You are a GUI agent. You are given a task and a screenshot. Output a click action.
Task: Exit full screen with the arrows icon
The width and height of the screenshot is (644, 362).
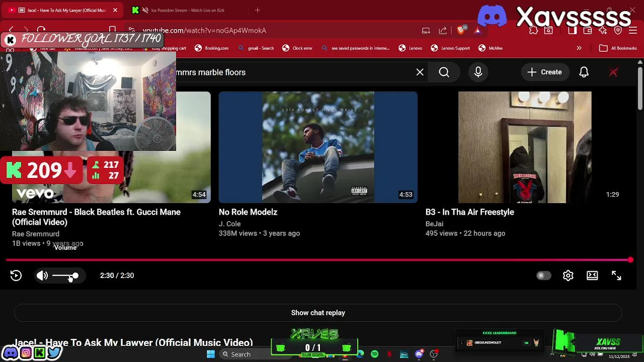coord(616,276)
